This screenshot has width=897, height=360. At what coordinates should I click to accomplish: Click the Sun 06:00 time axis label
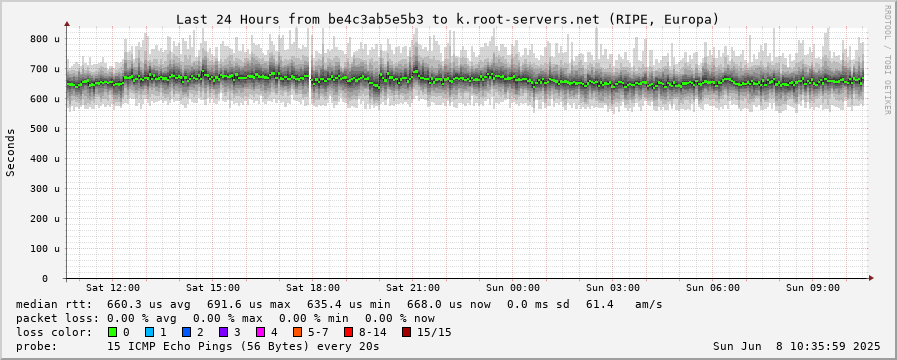pos(713,287)
